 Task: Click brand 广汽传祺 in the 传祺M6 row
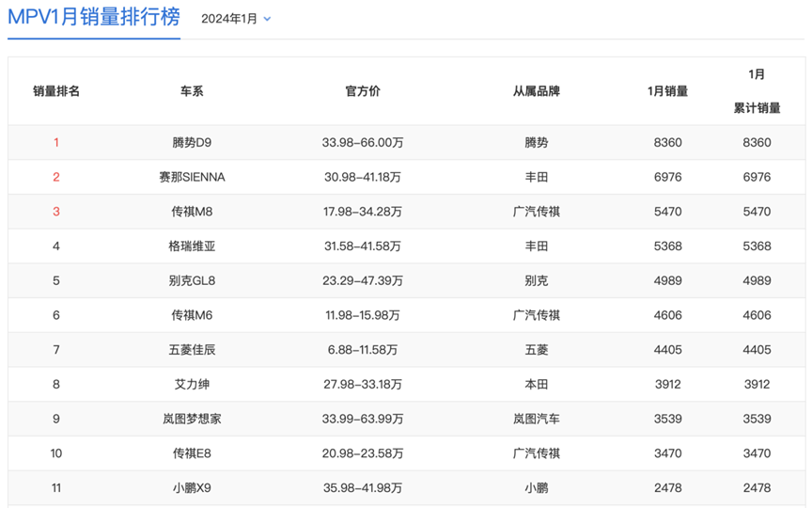537,315
